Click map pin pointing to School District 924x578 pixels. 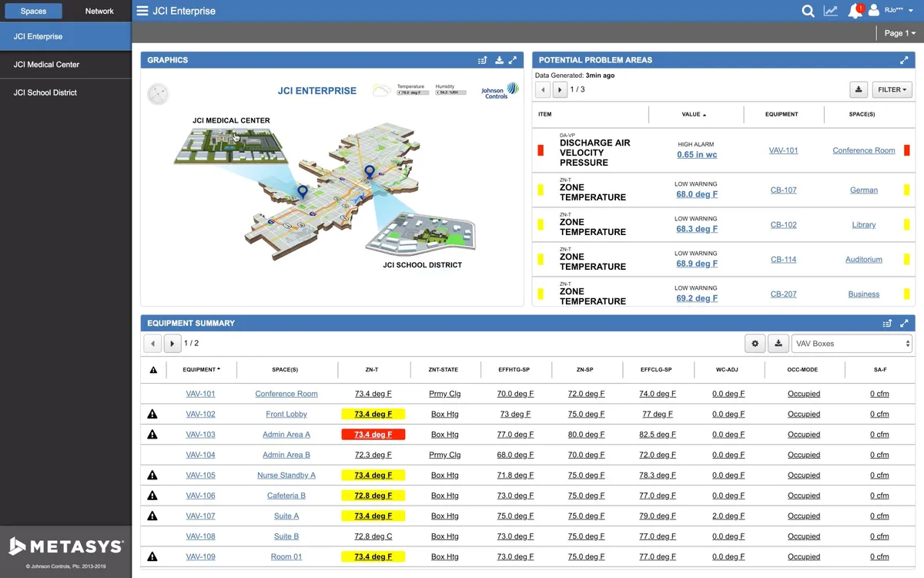pos(370,172)
